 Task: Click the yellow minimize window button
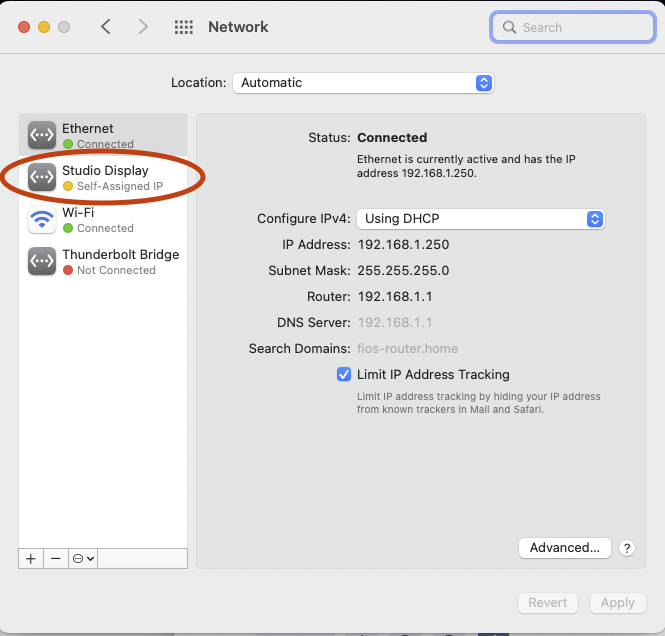[x=44, y=27]
